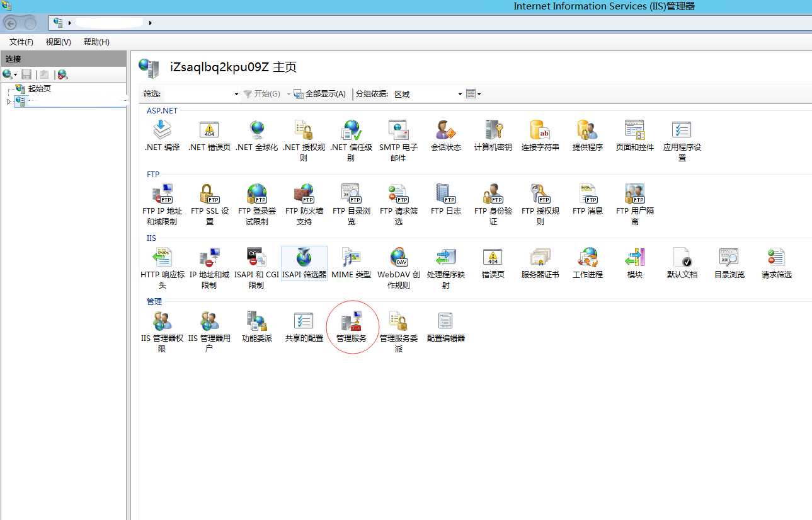
Task: Click 全部显示(A) button
Action: [319, 94]
